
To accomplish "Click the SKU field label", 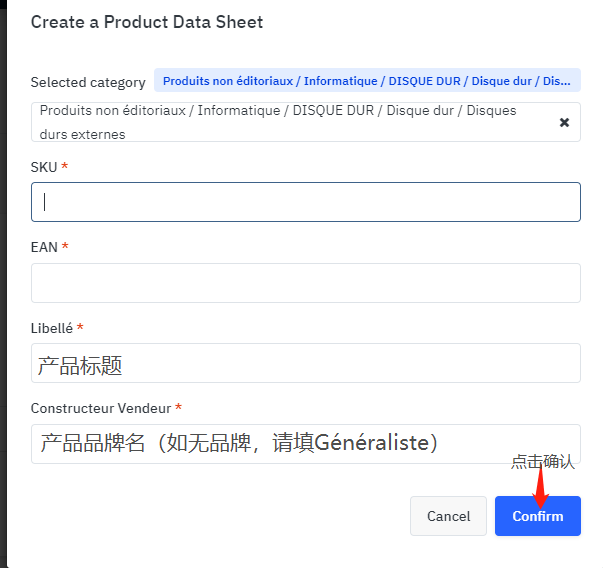I will point(44,167).
